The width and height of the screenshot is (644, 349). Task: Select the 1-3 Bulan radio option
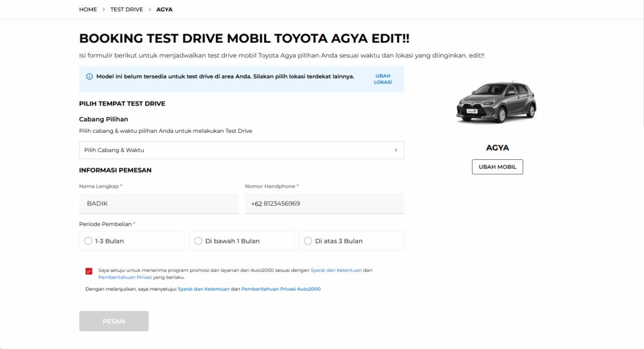[x=89, y=241]
